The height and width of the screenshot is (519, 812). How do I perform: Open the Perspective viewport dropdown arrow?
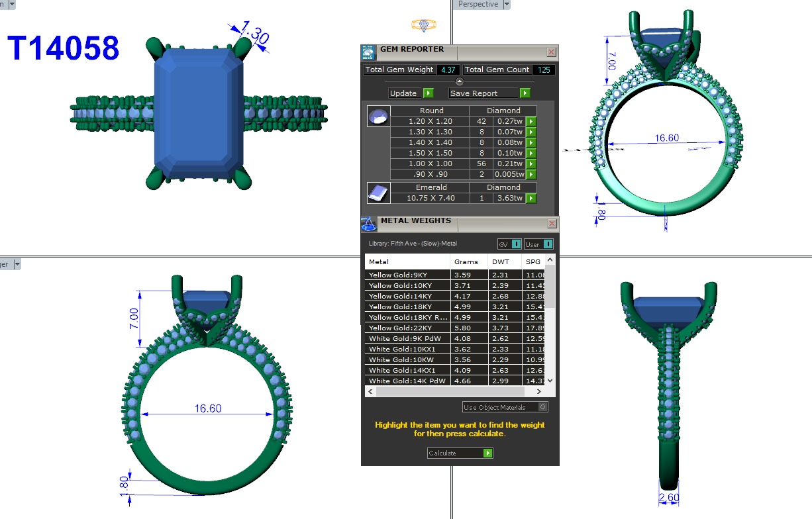507,5
